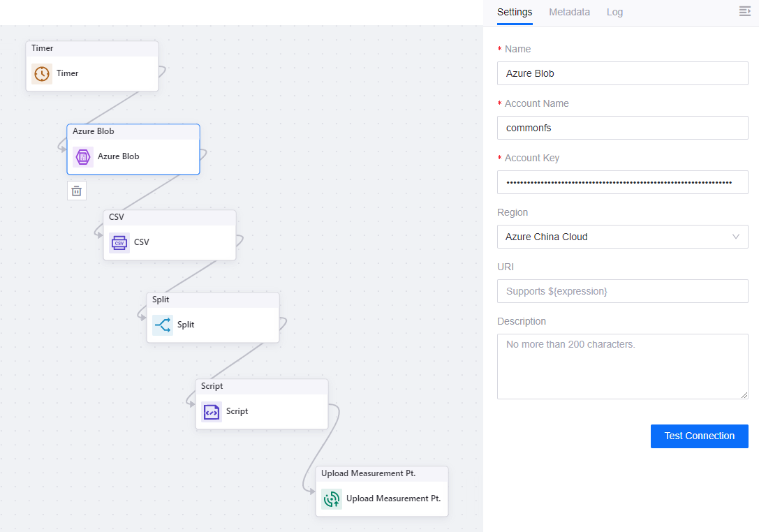759x532 pixels.
Task: Click the Upload Measurement Pt. icon
Action: [332, 498]
